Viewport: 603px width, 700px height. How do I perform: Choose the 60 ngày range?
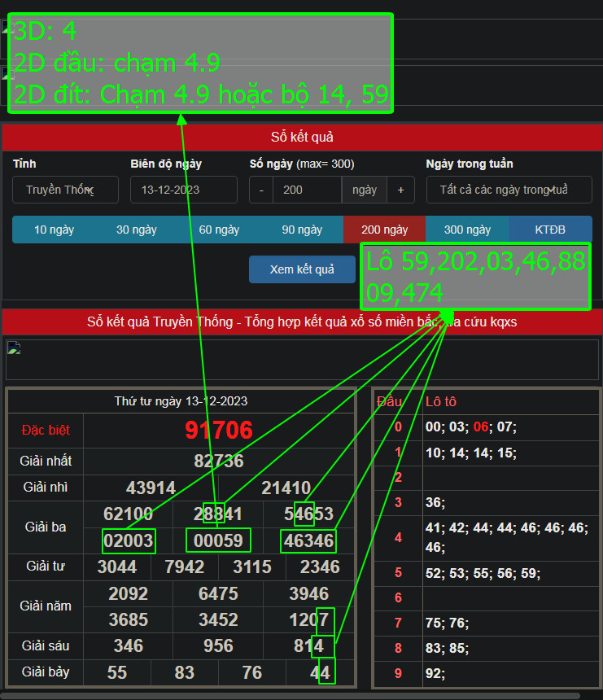[219, 230]
